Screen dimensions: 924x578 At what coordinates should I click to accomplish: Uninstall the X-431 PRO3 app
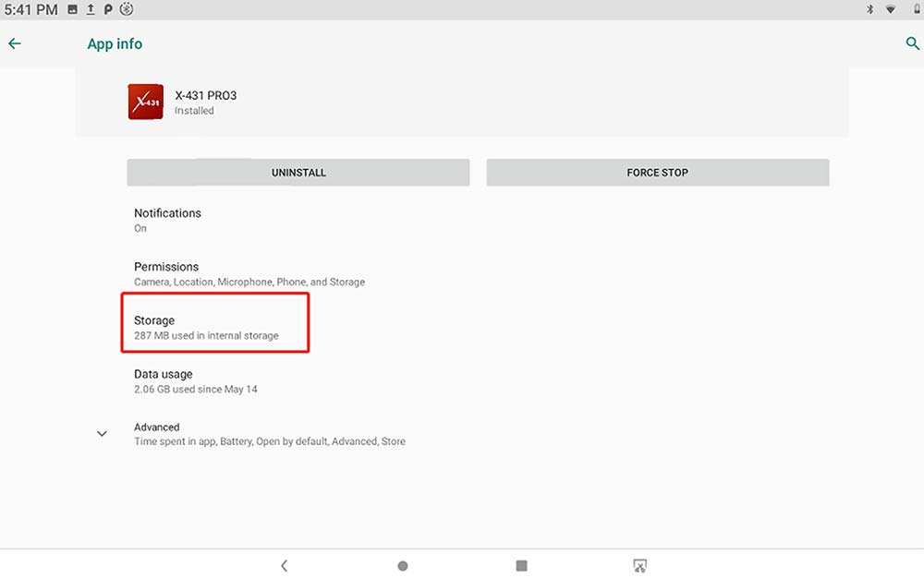click(x=298, y=173)
